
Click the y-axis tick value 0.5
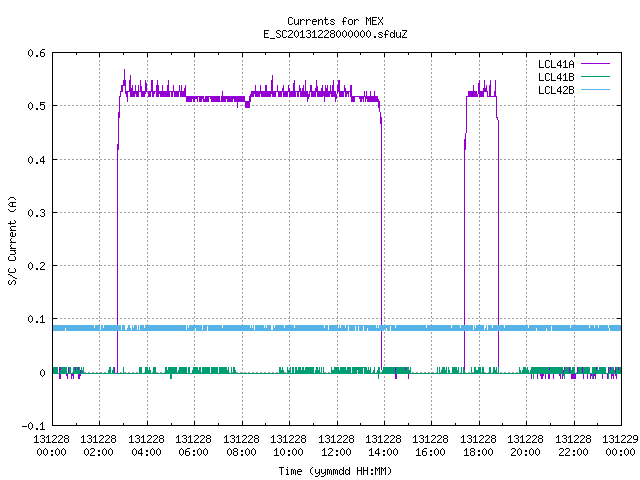coord(36,106)
